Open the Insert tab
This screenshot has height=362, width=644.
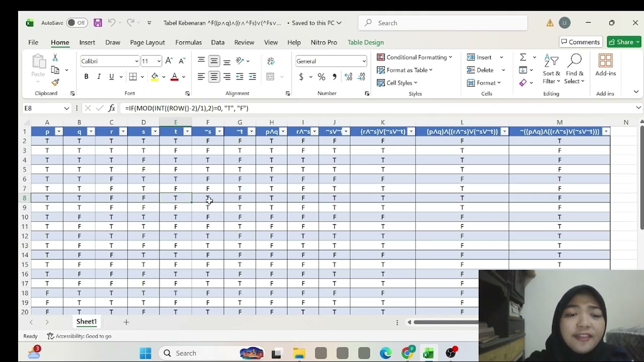coord(87,42)
